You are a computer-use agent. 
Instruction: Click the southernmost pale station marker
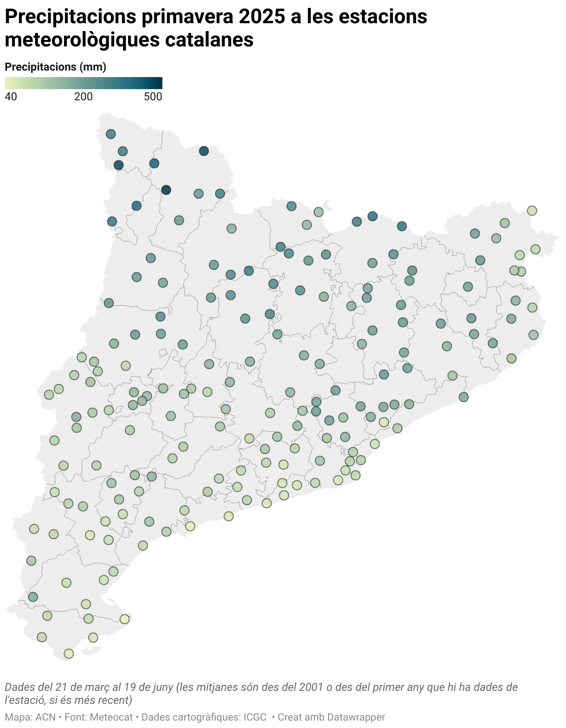(69, 654)
